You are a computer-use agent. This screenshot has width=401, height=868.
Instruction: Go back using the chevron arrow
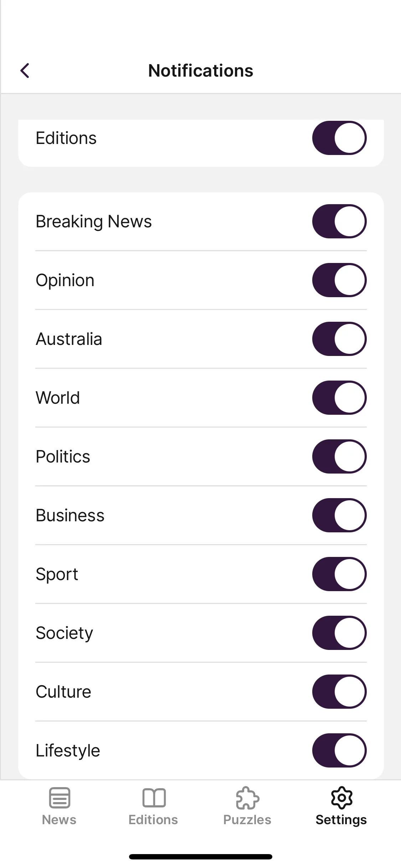(x=25, y=71)
